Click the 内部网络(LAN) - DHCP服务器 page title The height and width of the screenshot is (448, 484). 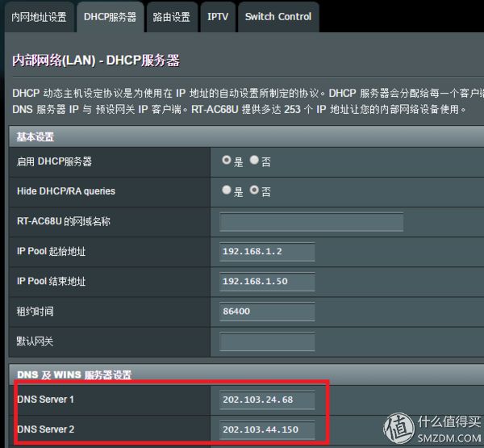[x=96, y=61]
